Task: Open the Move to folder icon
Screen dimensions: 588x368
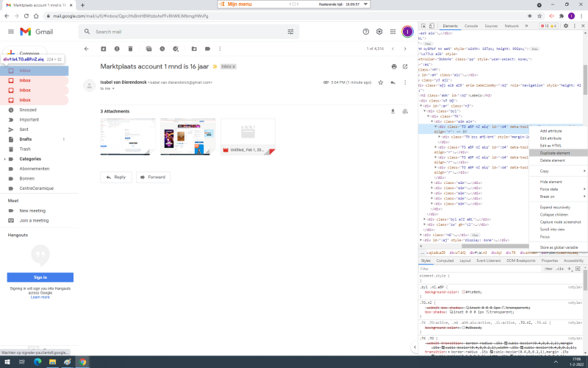Action: 194,49
